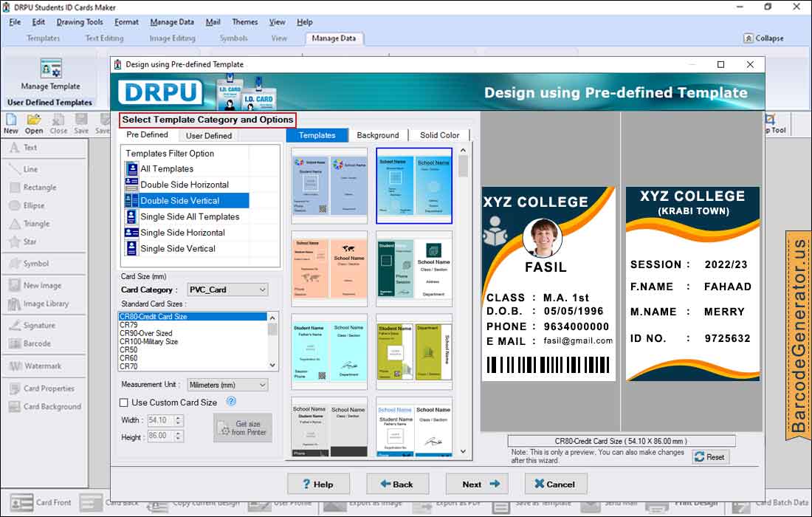
Task: Select the Line drawing tool
Action: 24,169
